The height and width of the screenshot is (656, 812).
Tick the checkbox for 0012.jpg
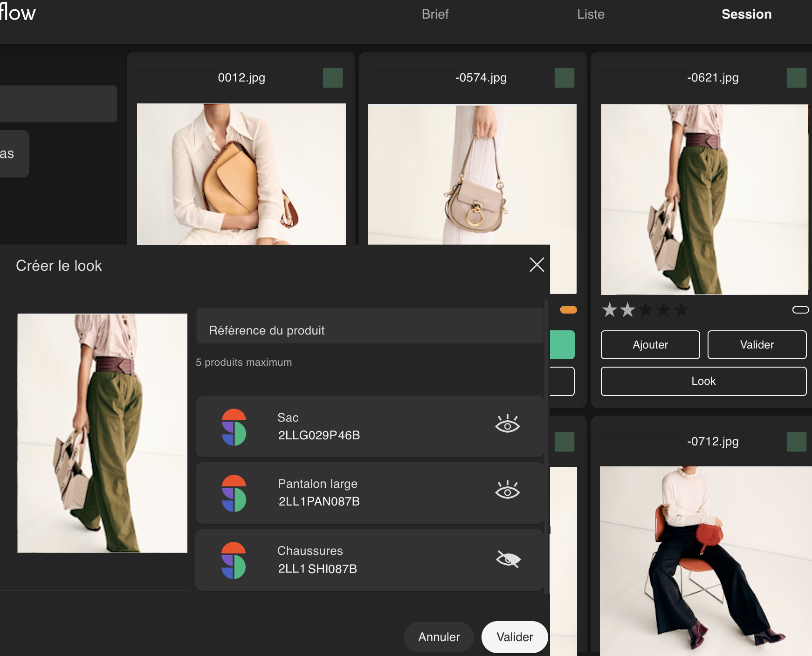[332, 78]
